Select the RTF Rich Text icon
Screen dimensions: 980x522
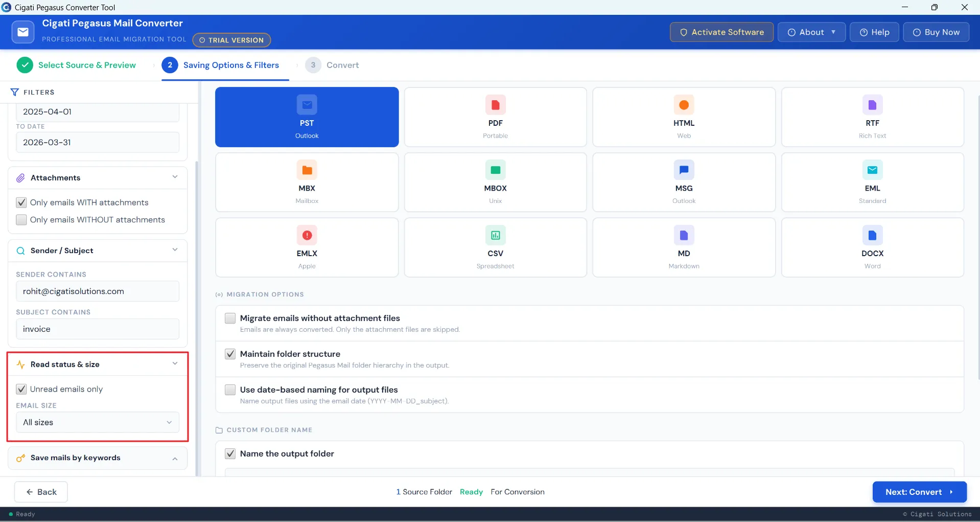(x=872, y=105)
